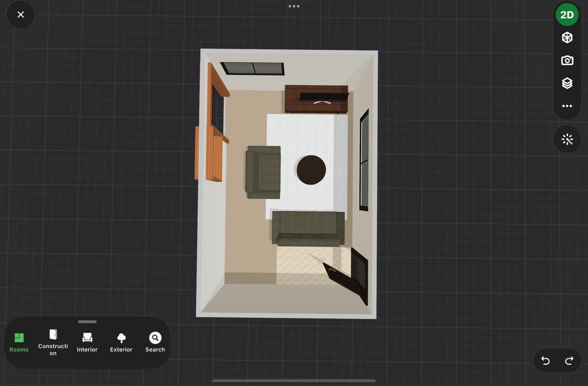
Task: Tap the three-dot multitasking menu at top
Action: pos(294,7)
